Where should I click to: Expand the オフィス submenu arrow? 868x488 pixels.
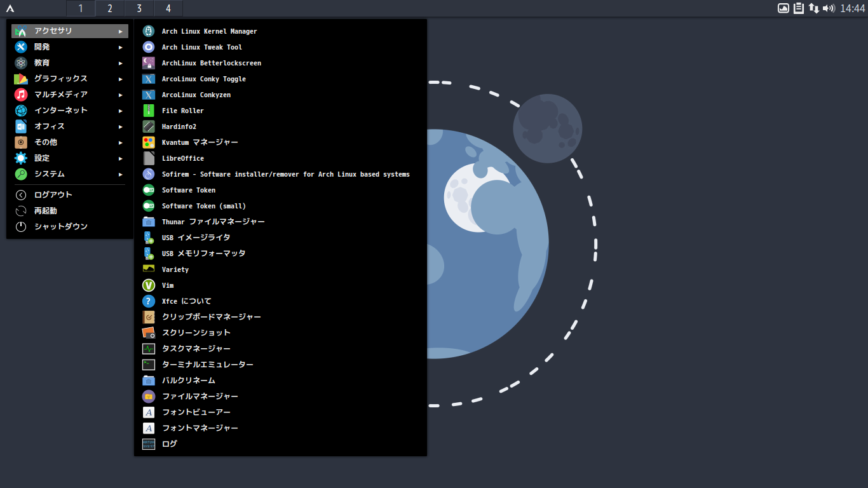pyautogui.click(x=121, y=126)
